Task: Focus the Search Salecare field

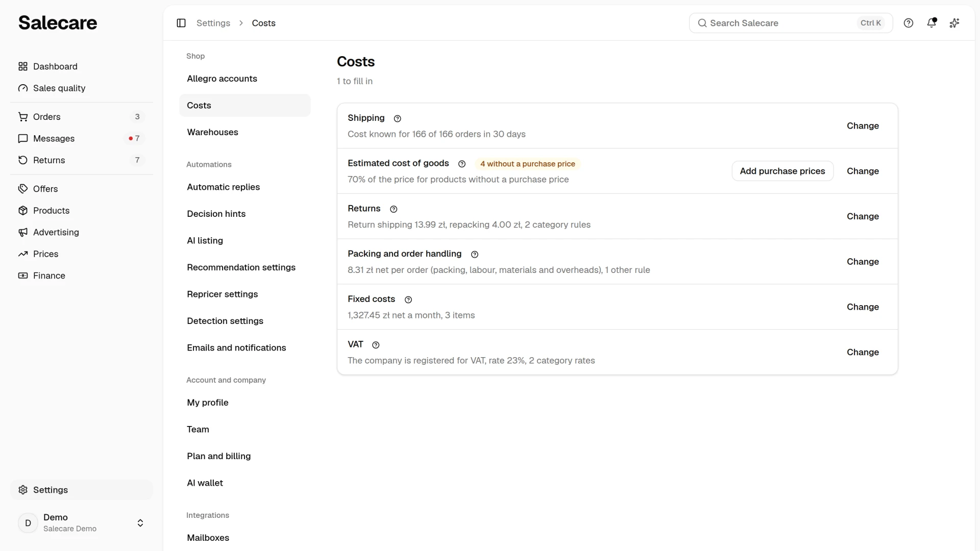Action: click(791, 23)
